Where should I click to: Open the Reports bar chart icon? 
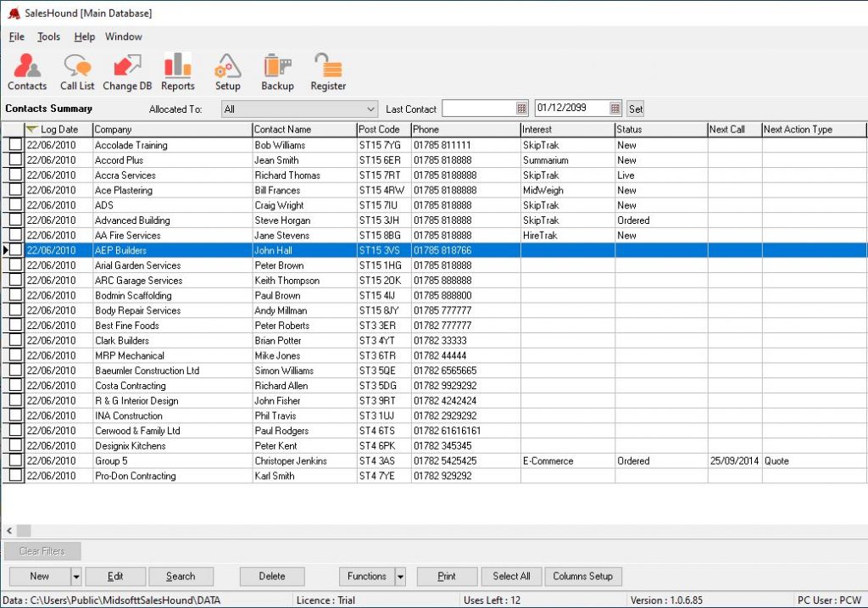(x=178, y=71)
